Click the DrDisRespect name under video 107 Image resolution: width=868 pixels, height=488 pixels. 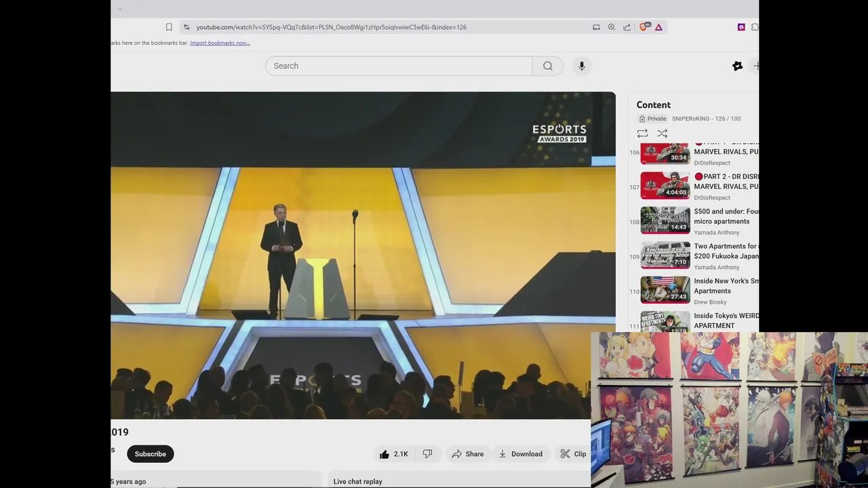(x=712, y=198)
